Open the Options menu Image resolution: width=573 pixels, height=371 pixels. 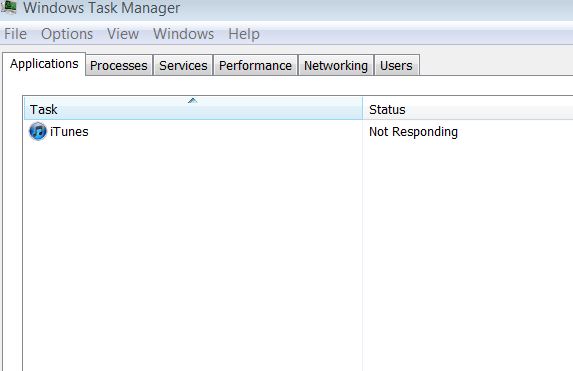67,34
